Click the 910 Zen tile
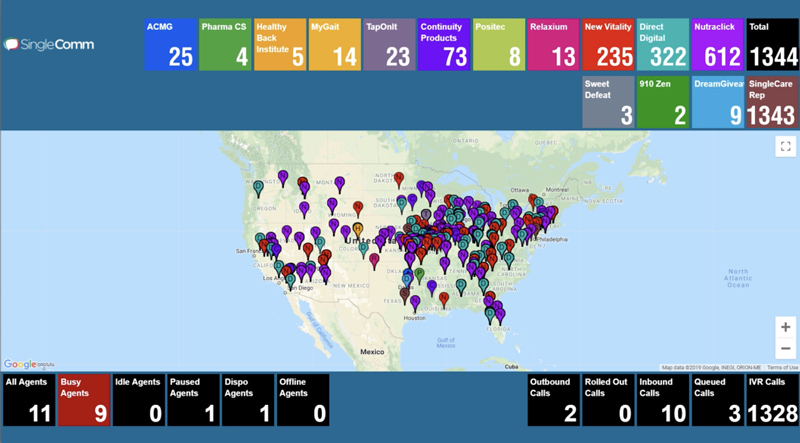Viewport: 800px width, 443px height. pos(663,102)
